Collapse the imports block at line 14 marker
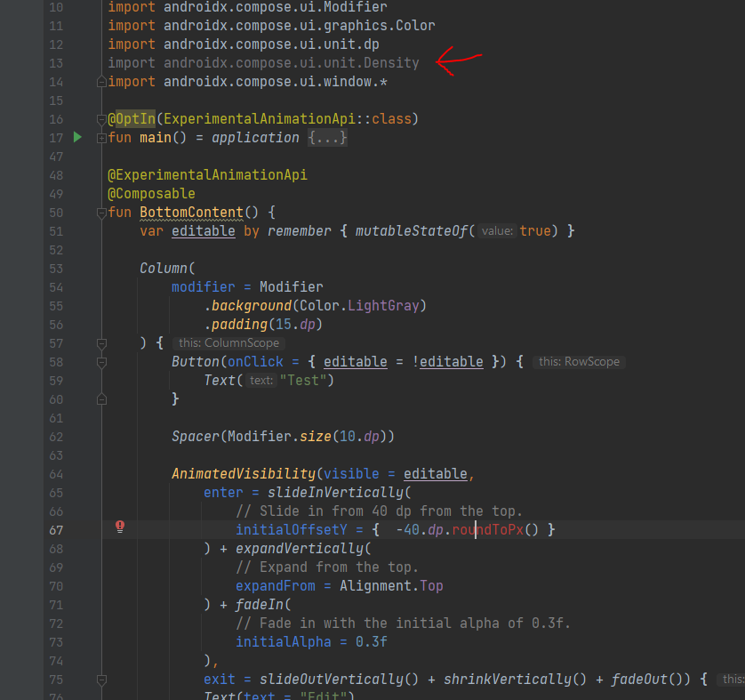This screenshot has width=745, height=700. (x=101, y=82)
